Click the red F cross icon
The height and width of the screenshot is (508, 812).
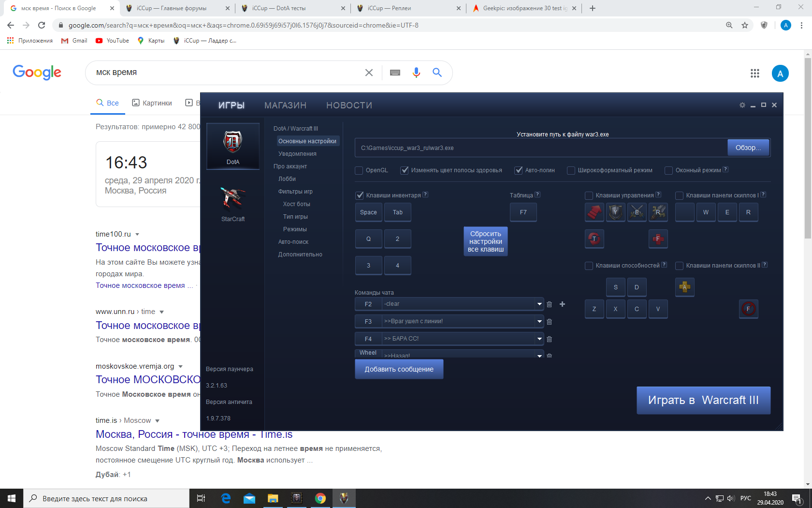click(x=658, y=239)
